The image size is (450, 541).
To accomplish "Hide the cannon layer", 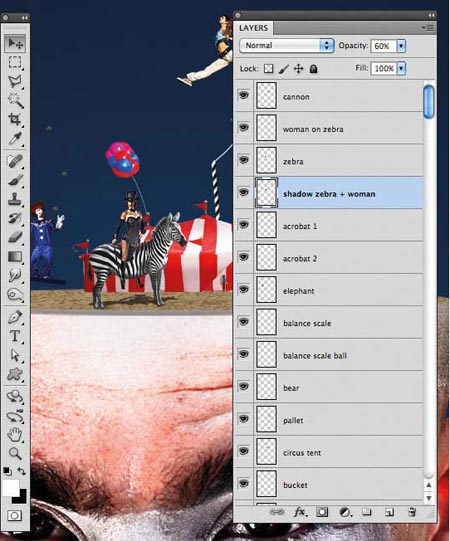I will [x=244, y=95].
